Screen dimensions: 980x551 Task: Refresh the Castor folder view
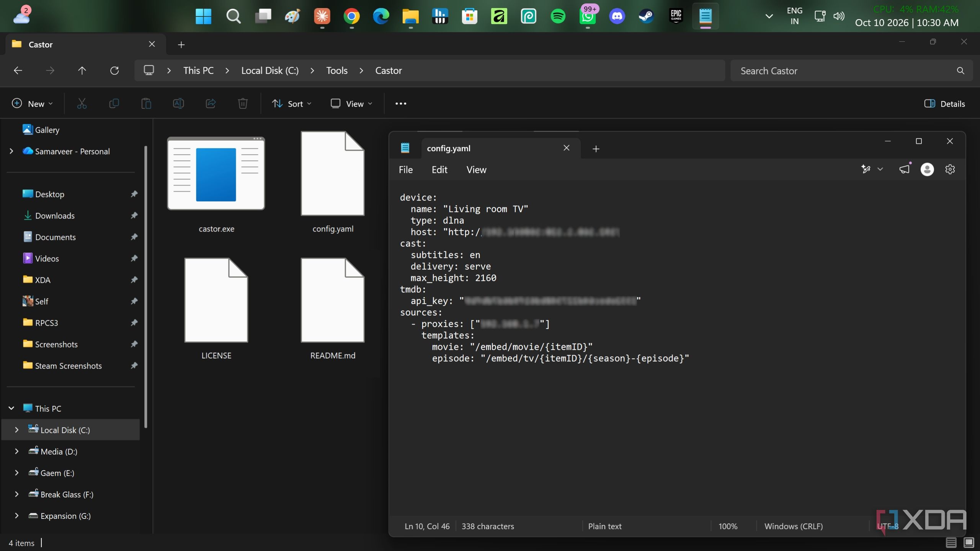114,70
